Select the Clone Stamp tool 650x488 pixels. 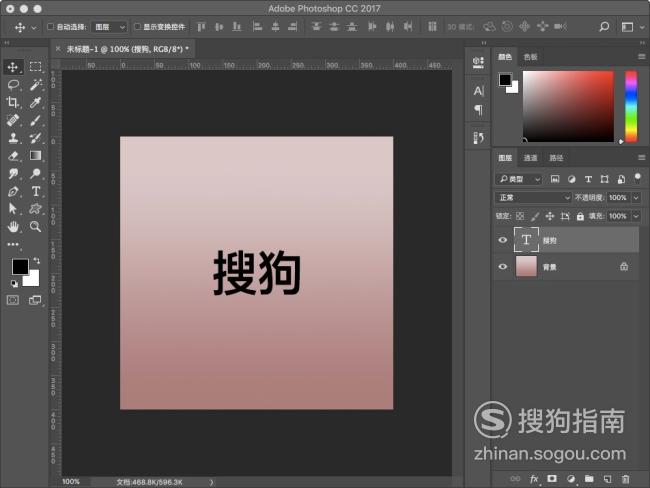tap(13, 138)
